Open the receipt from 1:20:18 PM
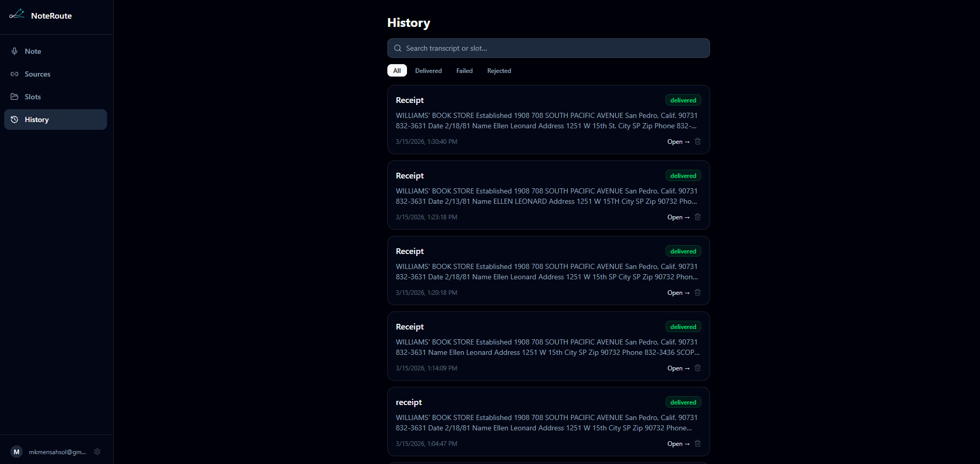The image size is (980, 464). click(x=679, y=293)
